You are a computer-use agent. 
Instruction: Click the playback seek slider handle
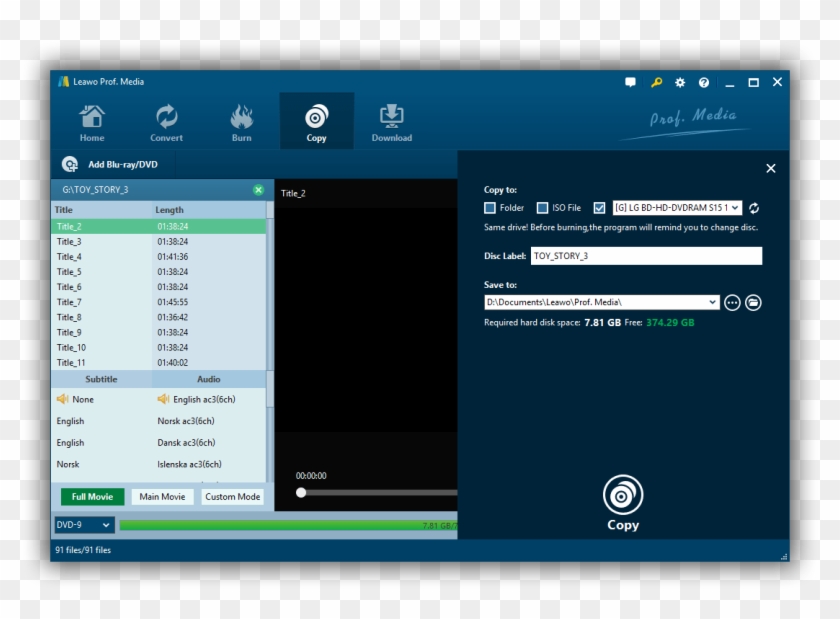[301, 493]
